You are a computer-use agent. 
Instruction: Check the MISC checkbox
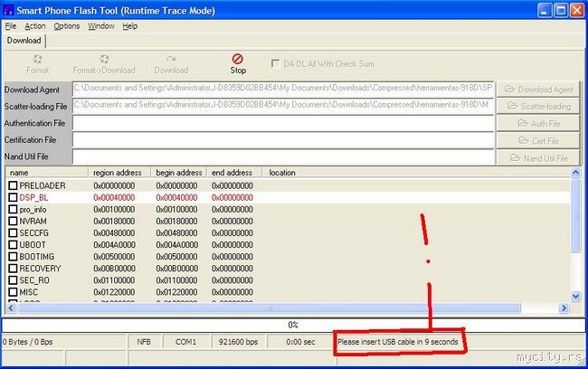(x=14, y=292)
